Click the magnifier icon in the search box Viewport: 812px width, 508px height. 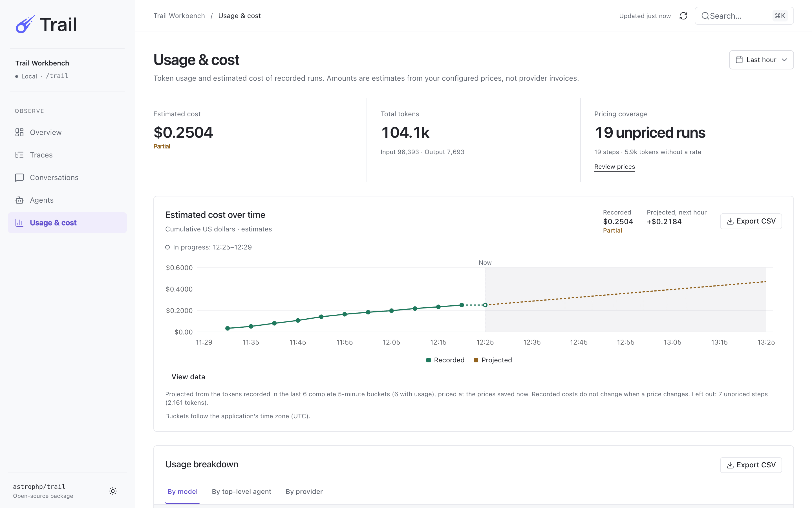pos(705,16)
